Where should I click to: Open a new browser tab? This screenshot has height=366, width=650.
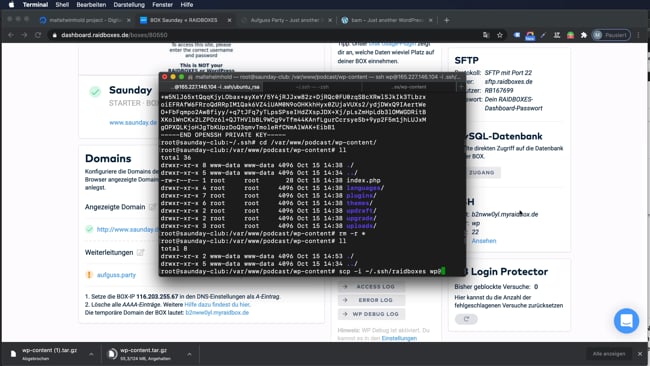pyautogui.click(x=446, y=20)
